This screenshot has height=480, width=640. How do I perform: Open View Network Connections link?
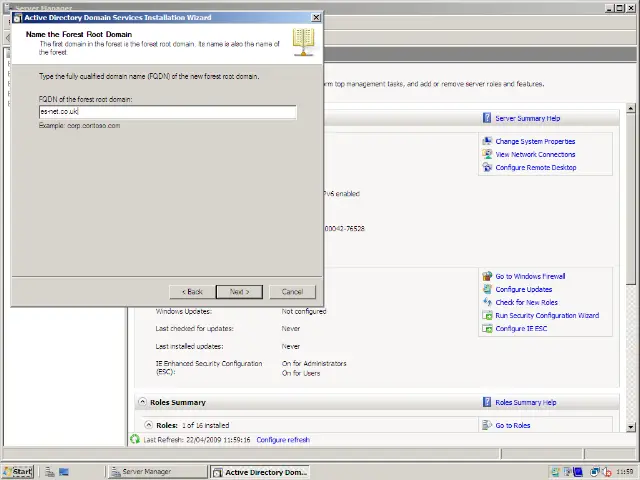click(535, 155)
